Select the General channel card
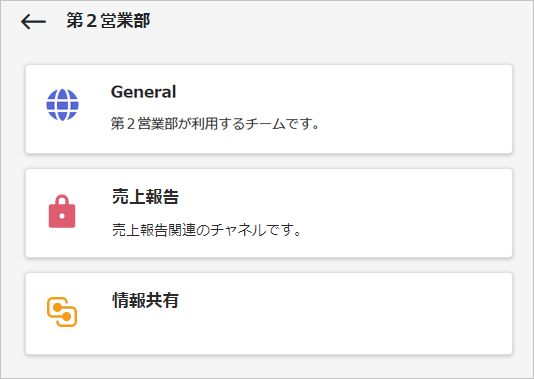 pyautogui.click(x=269, y=109)
